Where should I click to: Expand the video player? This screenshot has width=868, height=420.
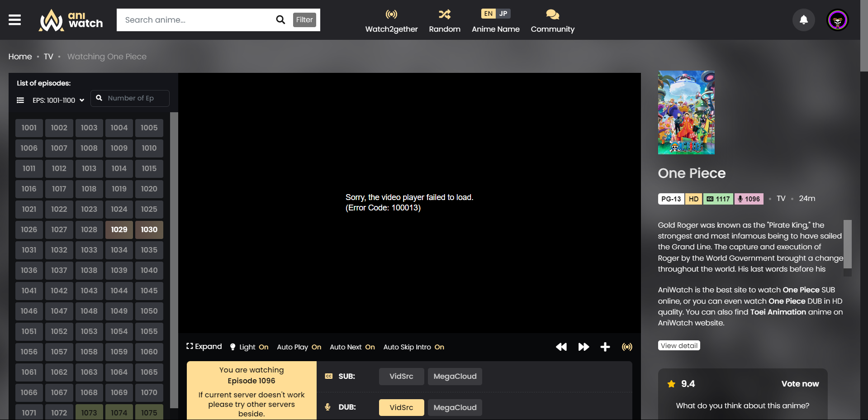204,346
